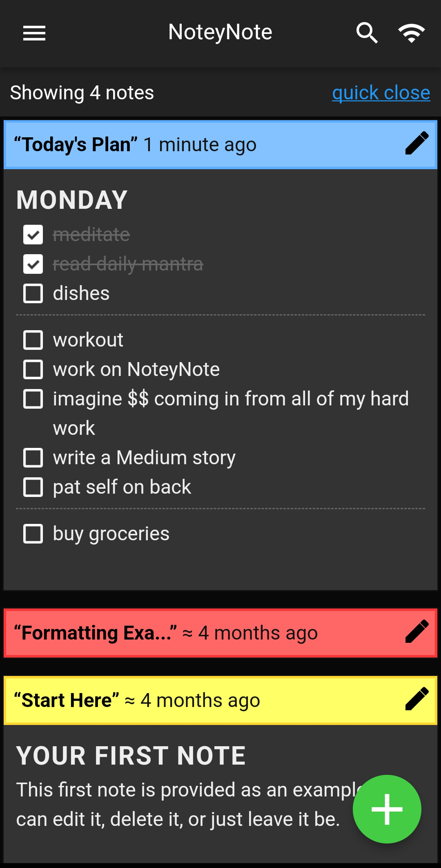Click the Start Here pencil icon
Viewport: 441px width, 868px height.
tap(416, 699)
